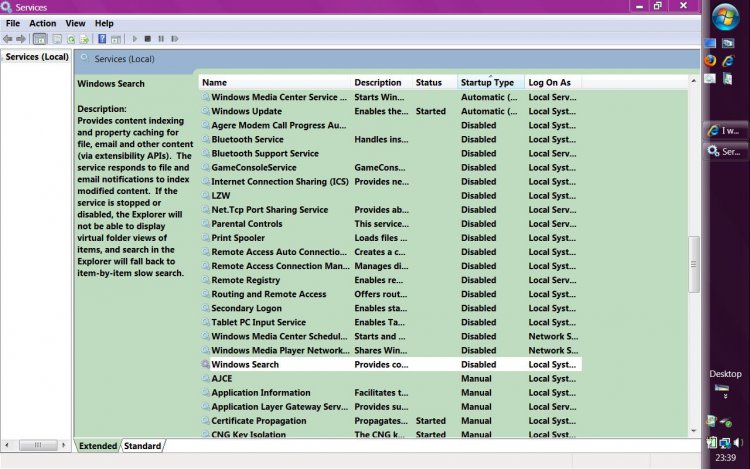The image size is (750, 469).
Task: Sort by Startup Type column header
Action: tap(491, 82)
